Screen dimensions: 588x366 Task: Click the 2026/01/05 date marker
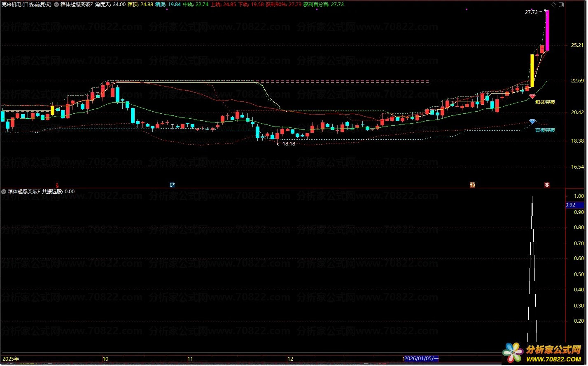tap(422, 359)
